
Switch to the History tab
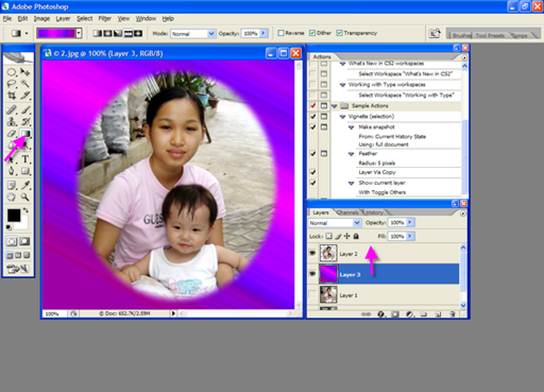click(373, 212)
